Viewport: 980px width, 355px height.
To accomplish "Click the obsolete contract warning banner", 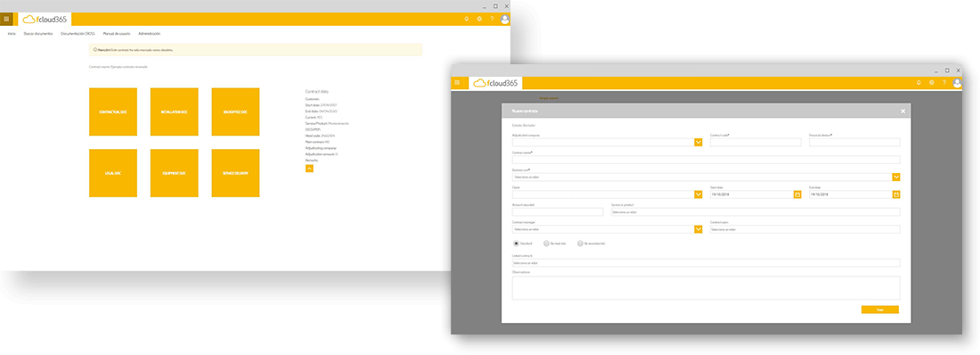I will click(x=256, y=49).
